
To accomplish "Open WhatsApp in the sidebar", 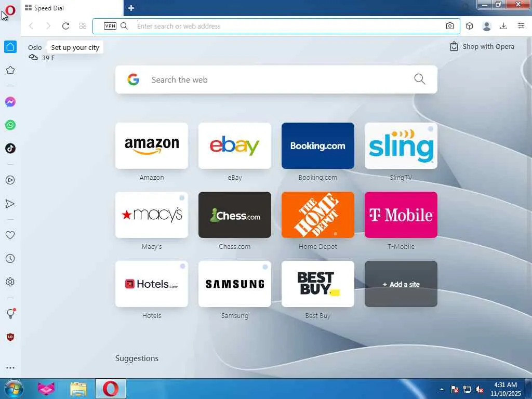I will point(10,125).
